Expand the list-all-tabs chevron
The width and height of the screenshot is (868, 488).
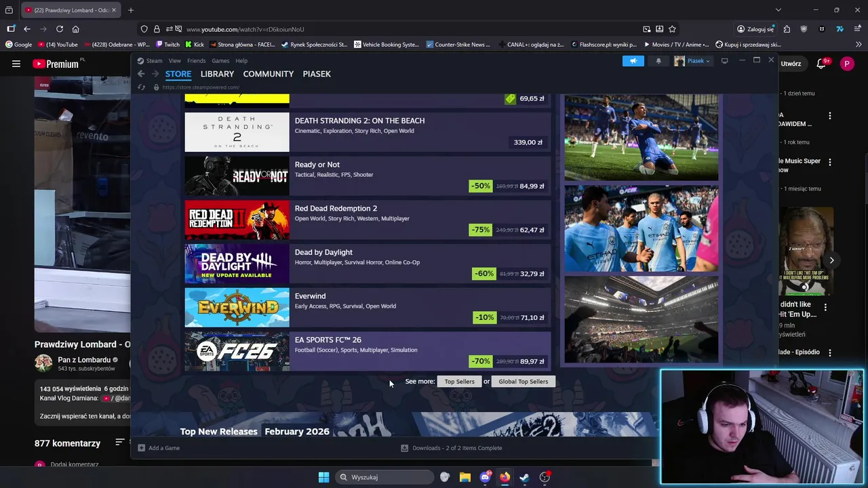(x=778, y=10)
